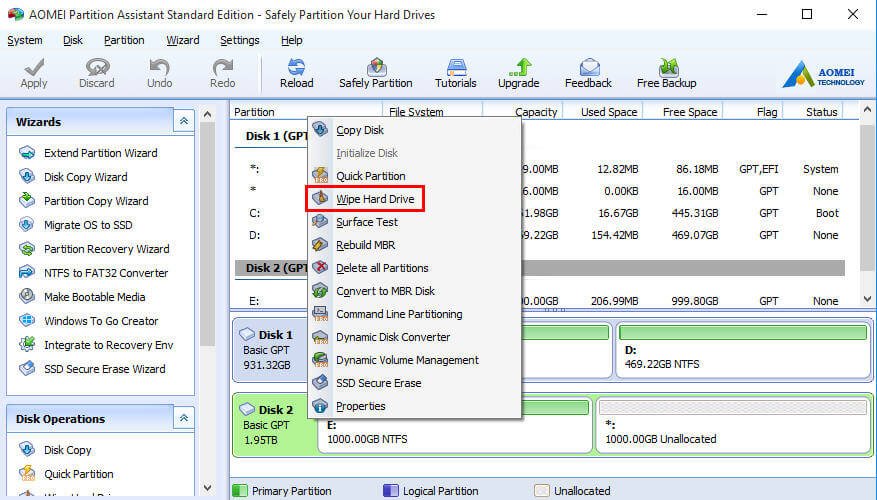Click the AOMEI Technology logo
Screen dimensions: 877x500
823,75
